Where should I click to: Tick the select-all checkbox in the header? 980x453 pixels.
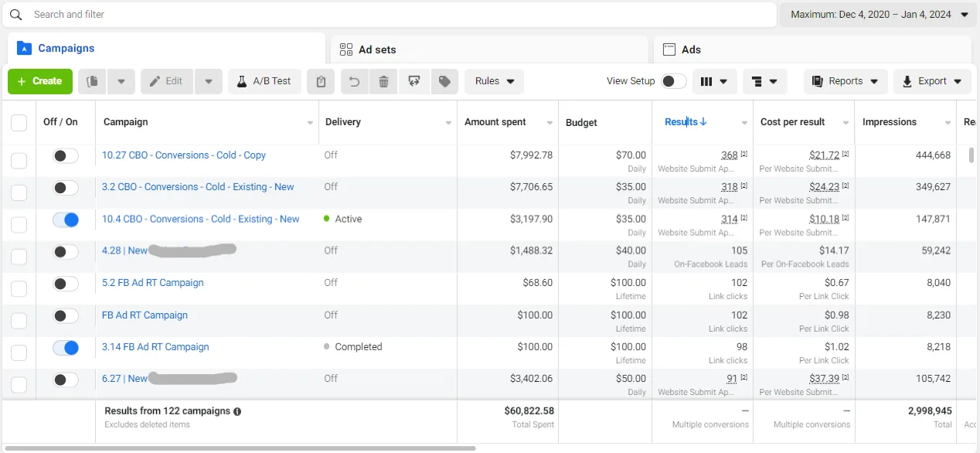19,123
